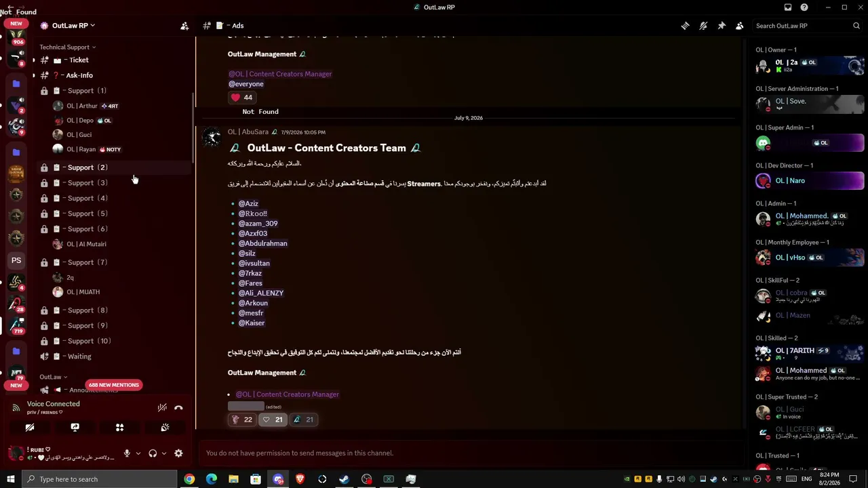The width and height of the screenshot is (868, 488).
Task: Open the @Kaiser mention profile
Action: (x=252, y=323)
